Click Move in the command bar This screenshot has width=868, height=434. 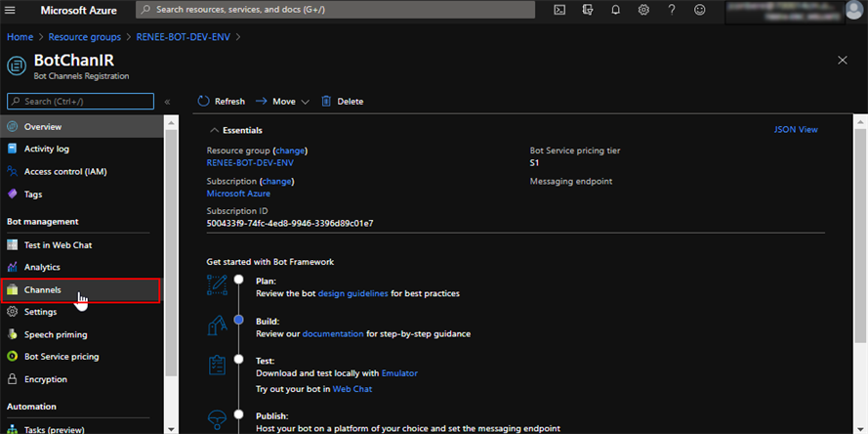[x=282, y=102]
